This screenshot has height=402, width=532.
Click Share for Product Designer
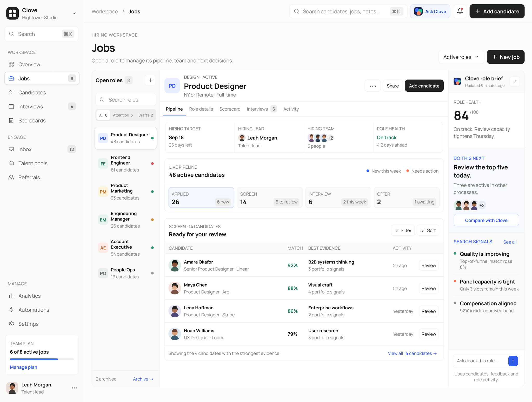tap(393, 86)
